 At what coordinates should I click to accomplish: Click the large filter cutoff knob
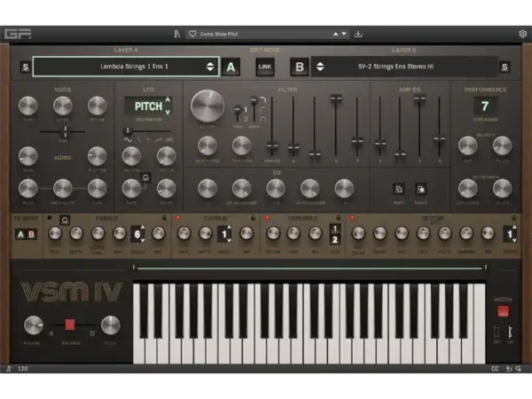coord(207,106)
